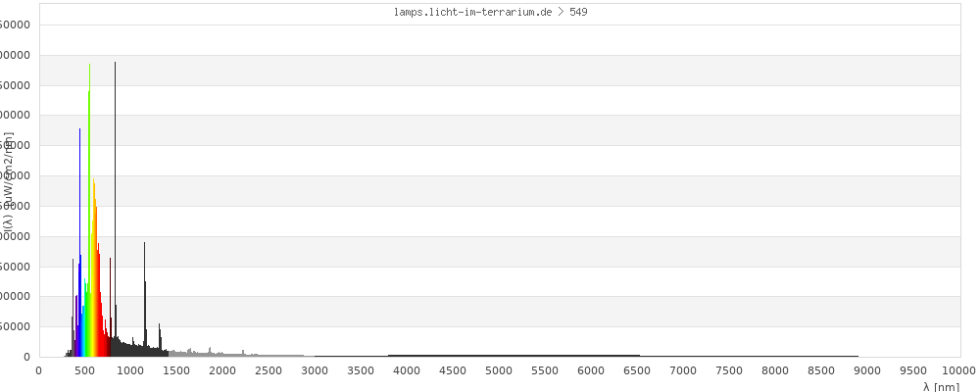
Task: Click the x-axis label 5000
Action: pyautogui.click(x=499, y=370)
